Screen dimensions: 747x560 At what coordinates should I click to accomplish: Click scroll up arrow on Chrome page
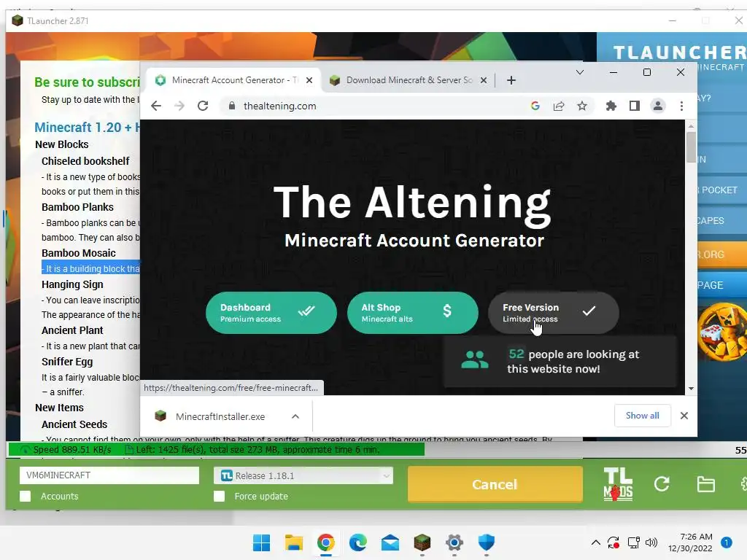tap(691, 126)
